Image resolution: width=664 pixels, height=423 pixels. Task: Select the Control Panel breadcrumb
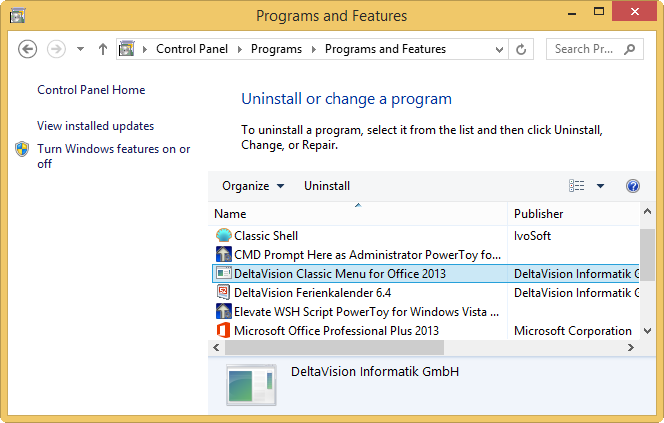point(192,49)
